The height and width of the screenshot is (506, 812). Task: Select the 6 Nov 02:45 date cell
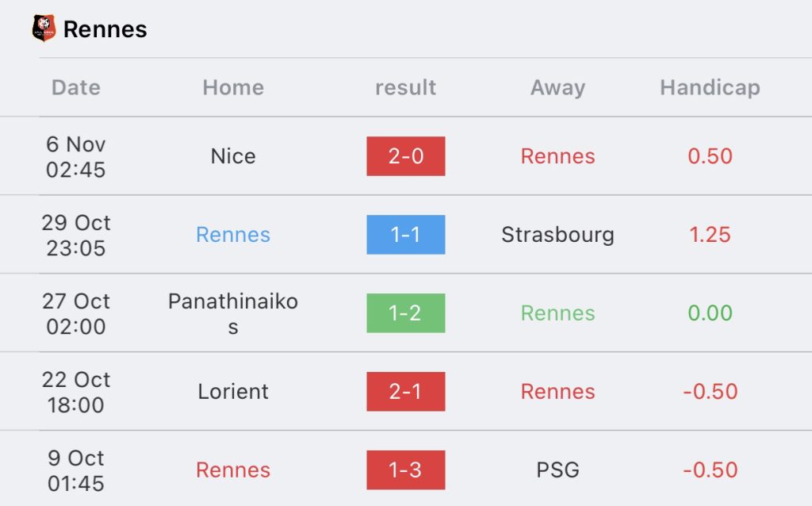tap(76, 156)
